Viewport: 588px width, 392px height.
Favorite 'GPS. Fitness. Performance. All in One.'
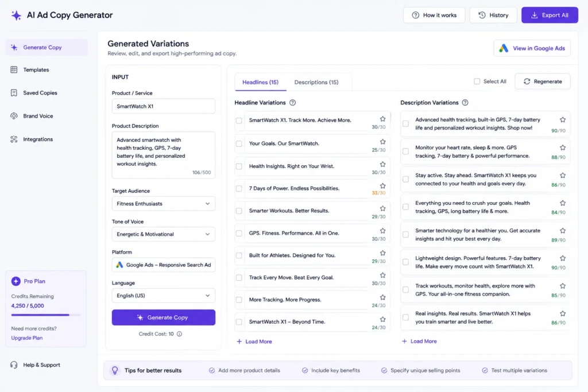pos(382,231)
